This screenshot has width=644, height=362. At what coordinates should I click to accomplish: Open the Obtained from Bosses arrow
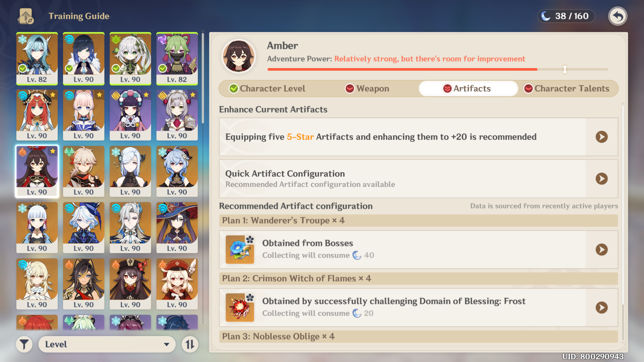pos(601,249)
